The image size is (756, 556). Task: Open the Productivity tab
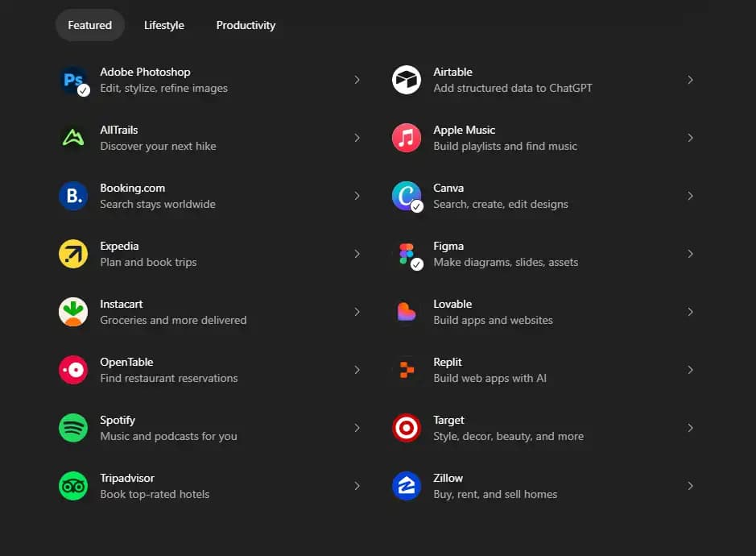pos(246,25)
